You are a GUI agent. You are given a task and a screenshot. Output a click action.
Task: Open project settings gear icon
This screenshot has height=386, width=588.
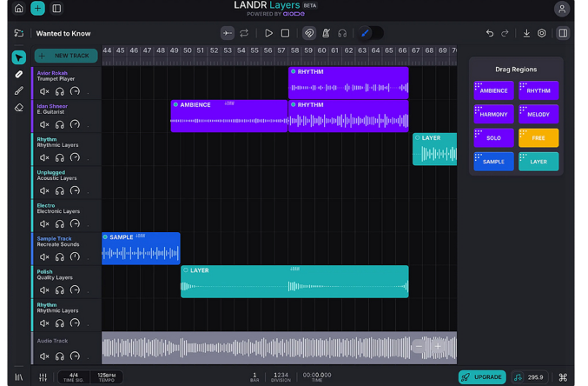(x=541, y=33)
